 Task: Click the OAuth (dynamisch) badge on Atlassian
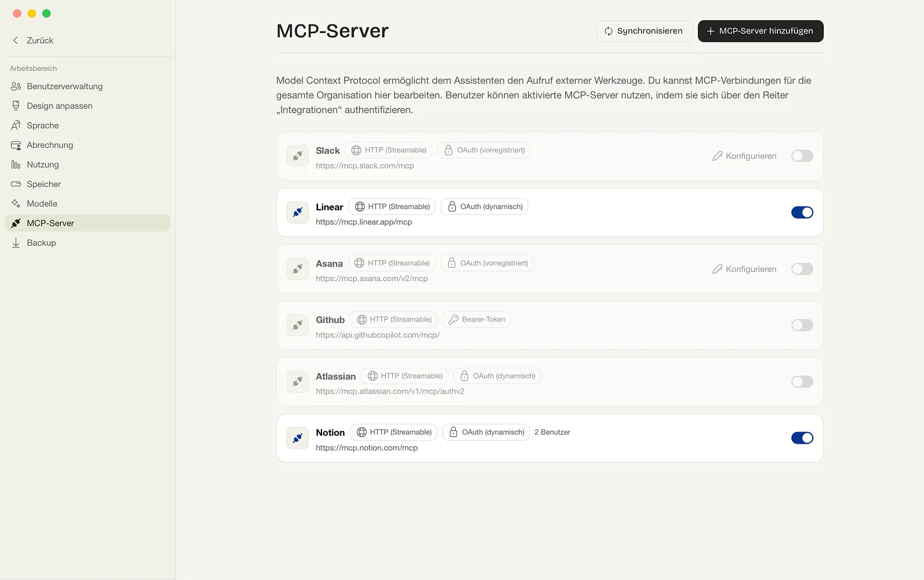point(497,376)
